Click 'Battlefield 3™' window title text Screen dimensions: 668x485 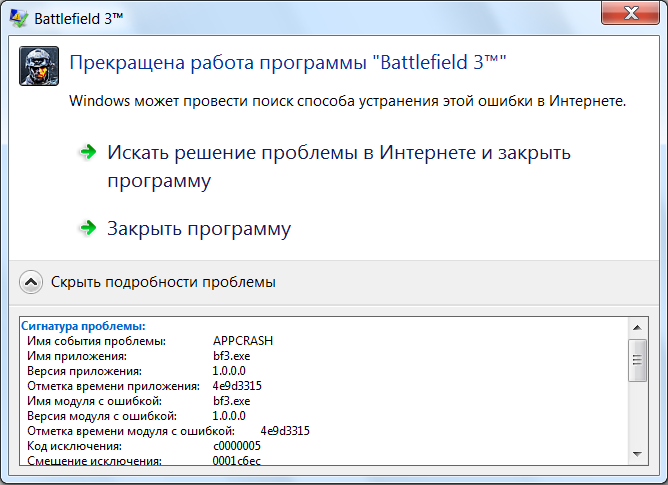pos(78,19)
